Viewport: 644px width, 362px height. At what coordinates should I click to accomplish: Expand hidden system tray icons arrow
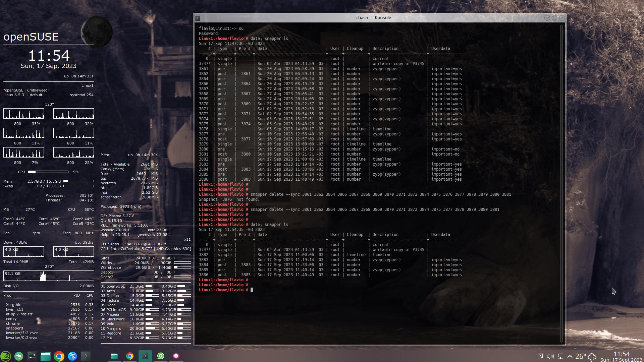click(570, 356)
